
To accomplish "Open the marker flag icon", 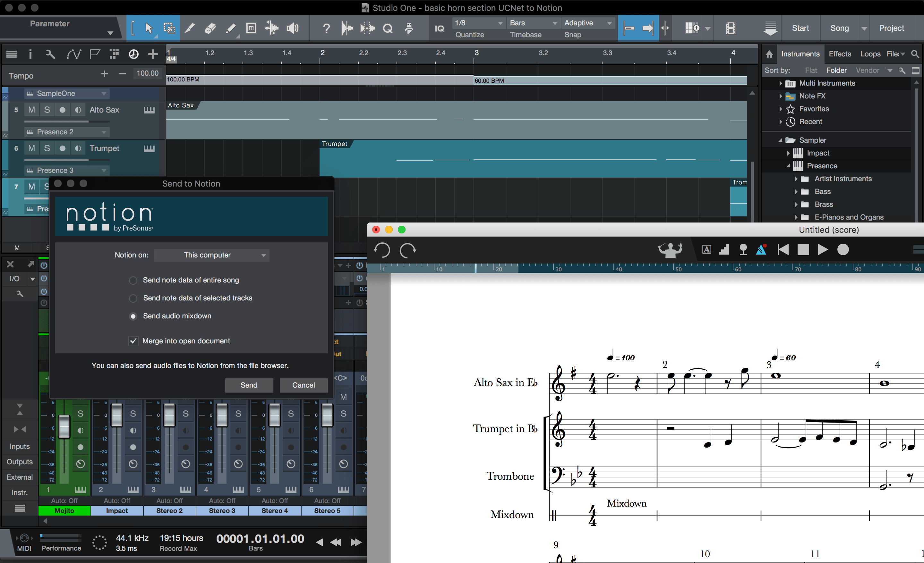I will click(x=95, y=55).
